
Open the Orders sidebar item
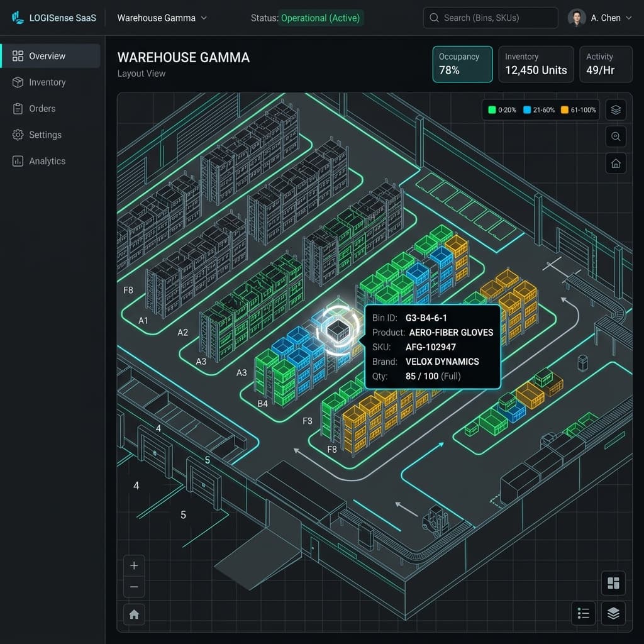50,108
